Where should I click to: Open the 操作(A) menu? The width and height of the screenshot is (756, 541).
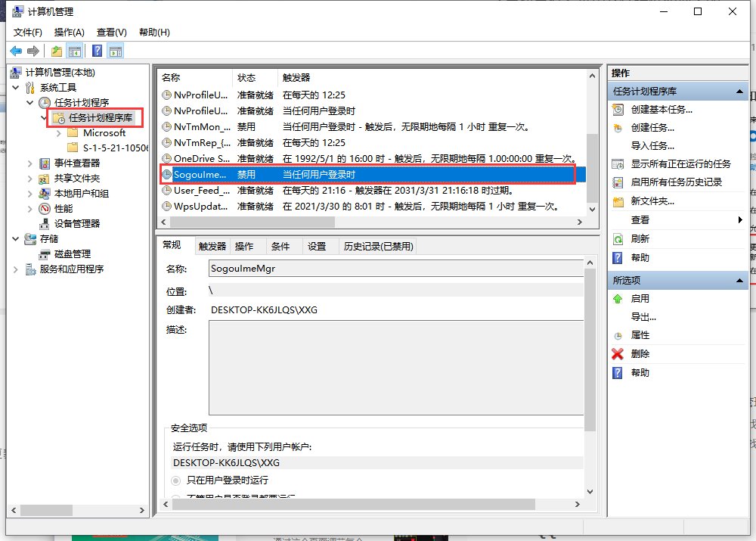69,32
